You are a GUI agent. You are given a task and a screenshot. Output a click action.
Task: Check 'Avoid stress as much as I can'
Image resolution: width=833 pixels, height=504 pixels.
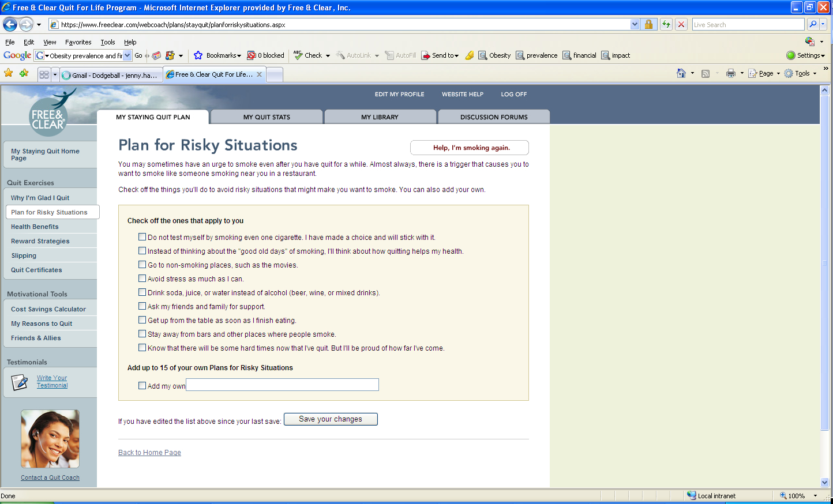coord(142,279)
